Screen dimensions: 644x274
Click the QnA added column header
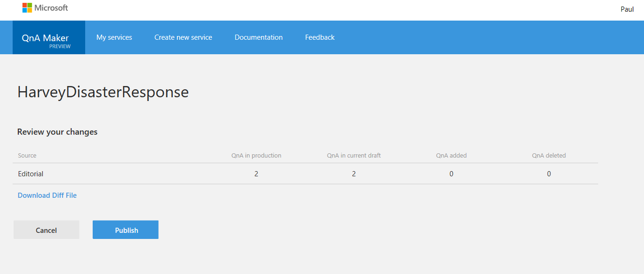[x=451, y=156]
